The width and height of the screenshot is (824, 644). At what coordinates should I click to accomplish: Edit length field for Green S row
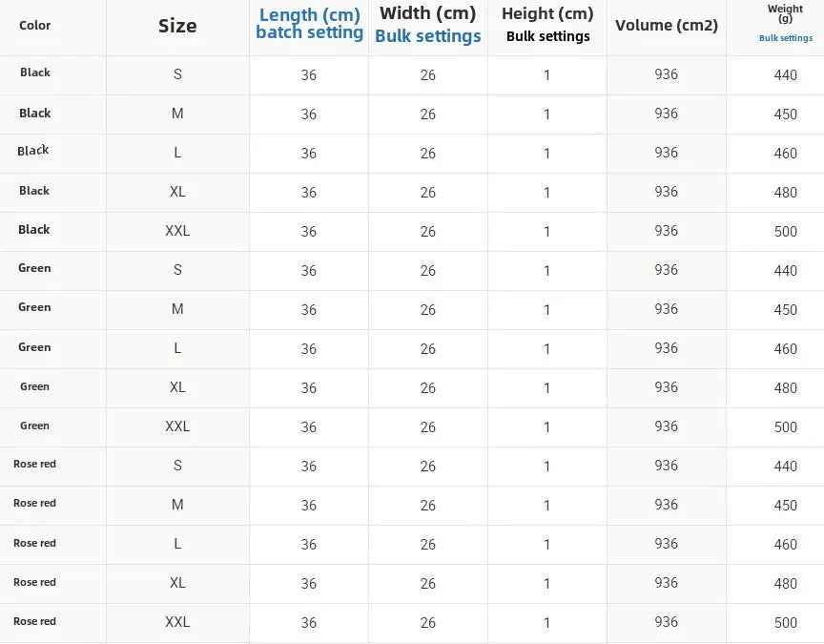click(309, 271)
